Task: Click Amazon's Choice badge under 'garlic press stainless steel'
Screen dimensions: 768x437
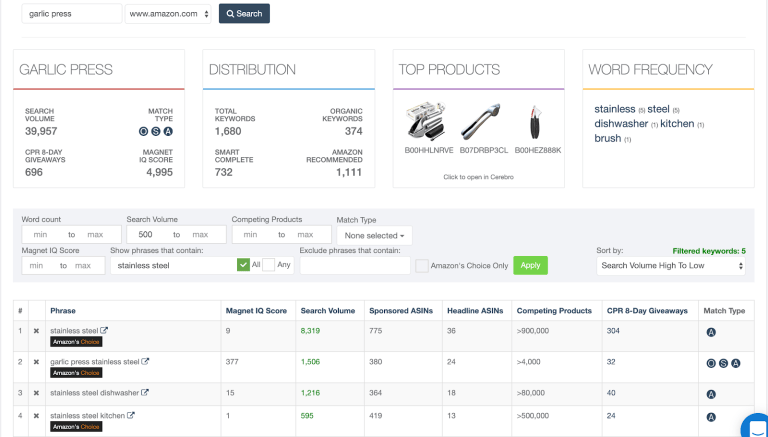Action: coord(76,373)
